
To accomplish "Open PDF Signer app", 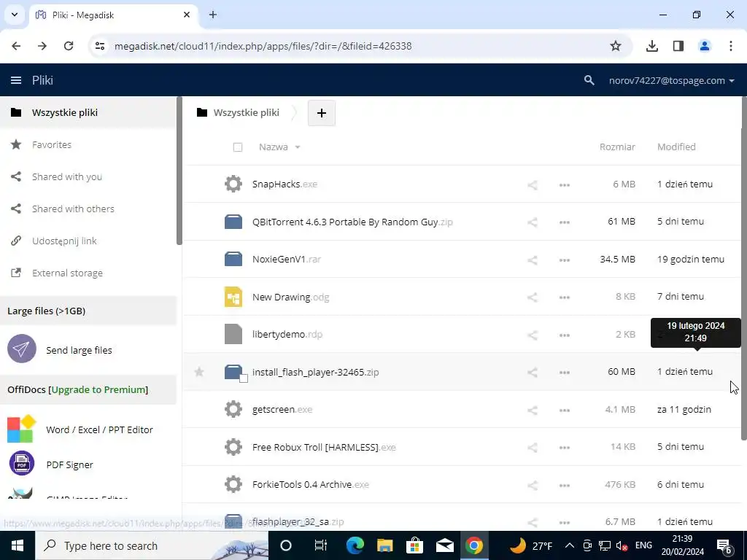I will tap(50, 464).
